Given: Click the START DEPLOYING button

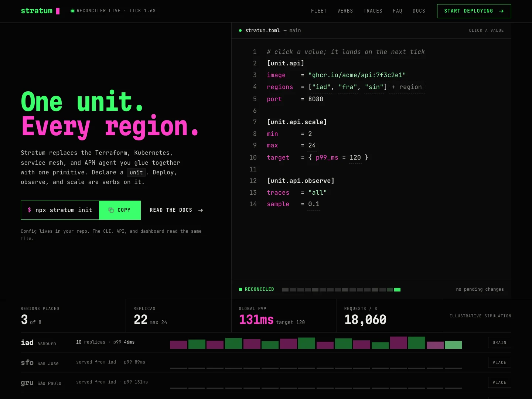Looking at the screenshot, I should 474,11.
